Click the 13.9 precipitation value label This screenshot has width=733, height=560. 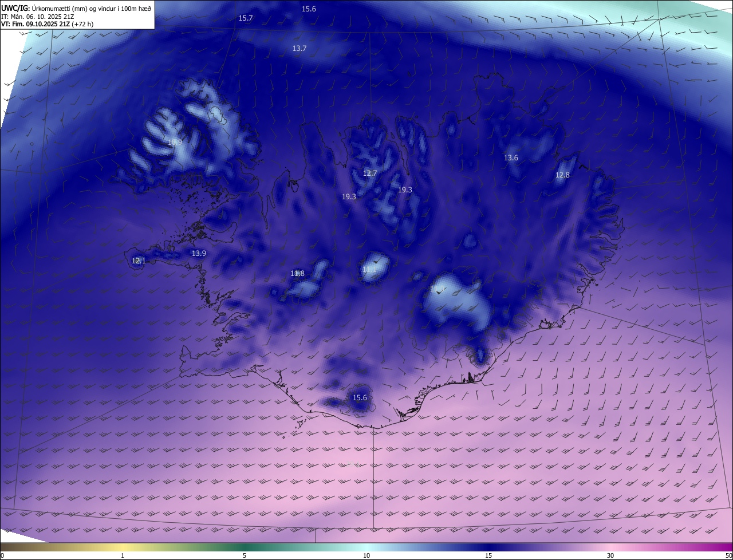[x=199, y=253]
